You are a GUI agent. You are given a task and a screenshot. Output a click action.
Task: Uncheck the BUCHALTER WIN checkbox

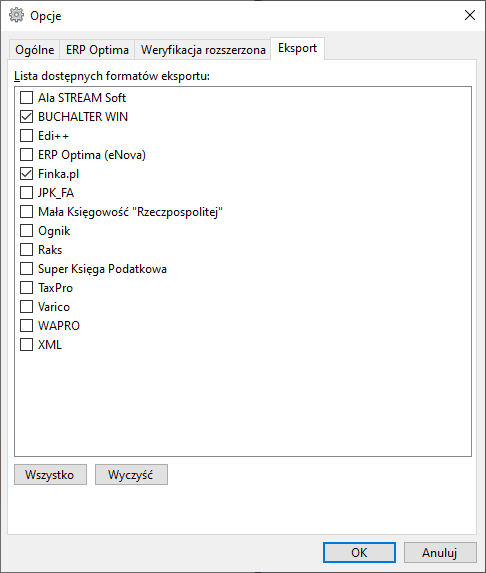[26, 117]
